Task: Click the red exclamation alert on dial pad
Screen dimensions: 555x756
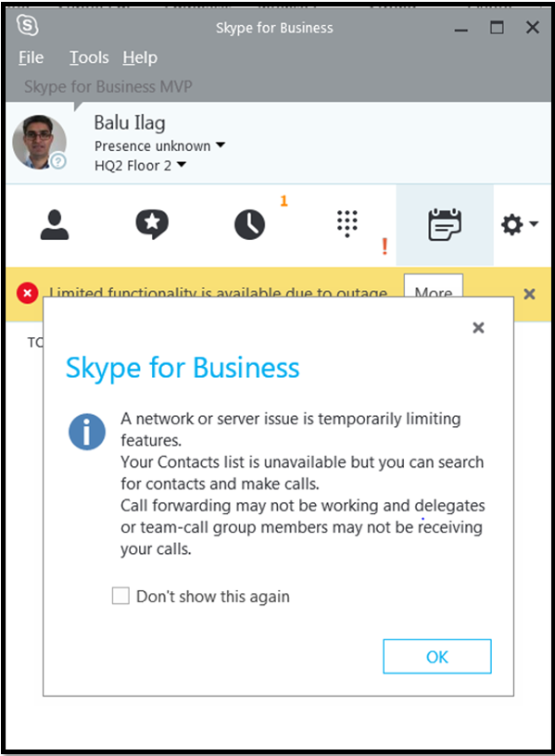Action: click(385, 246)
